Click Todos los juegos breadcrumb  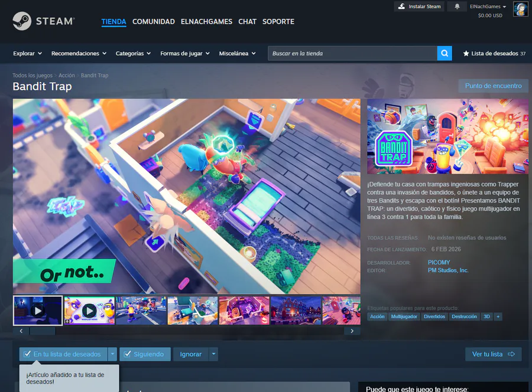(33, 76)
